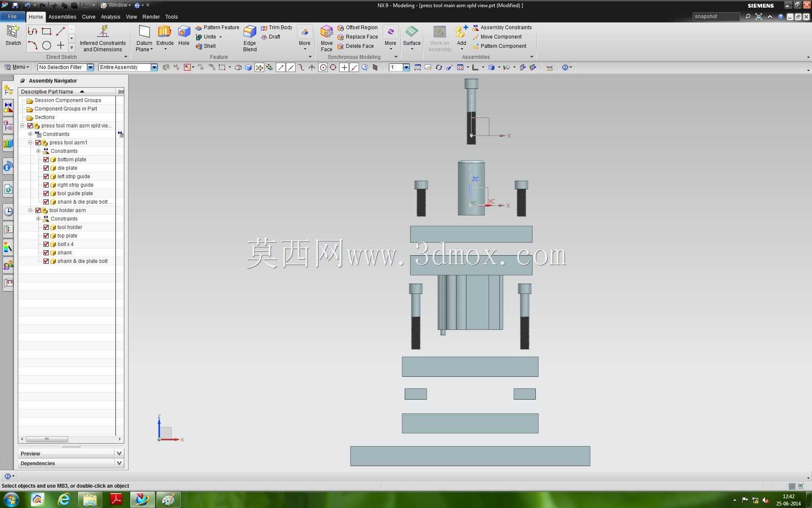Click the Windows Start button
The width and height of the screenshot is (812, 508).
pos(11,500)
